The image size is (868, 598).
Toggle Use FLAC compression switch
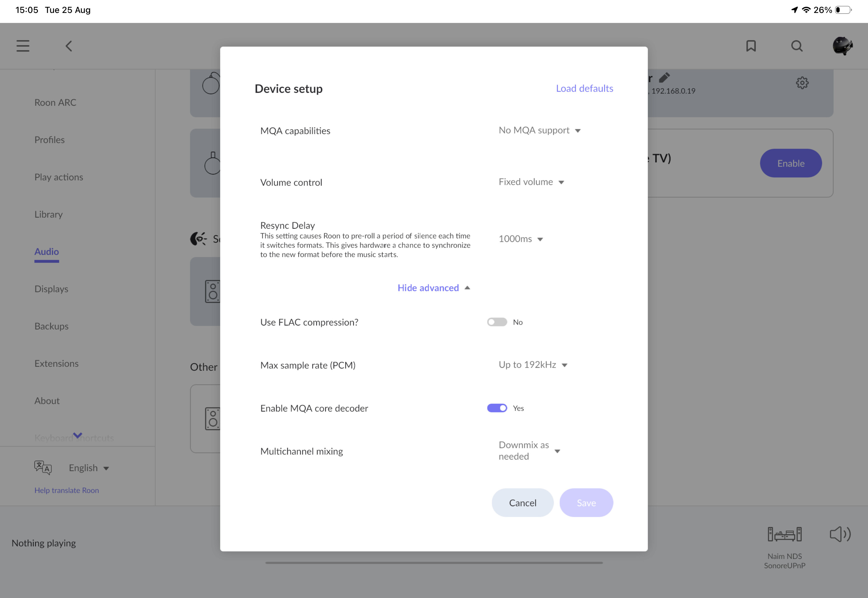pyautogui.click(x=497, y=322)
